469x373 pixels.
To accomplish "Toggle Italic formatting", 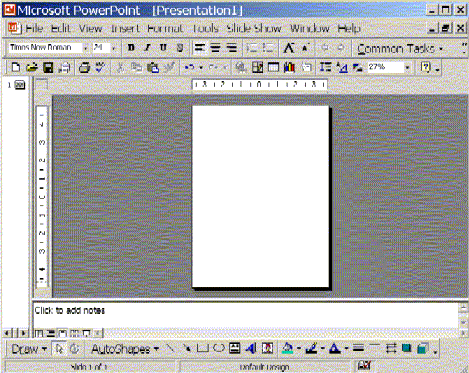I will pos(147,48).
